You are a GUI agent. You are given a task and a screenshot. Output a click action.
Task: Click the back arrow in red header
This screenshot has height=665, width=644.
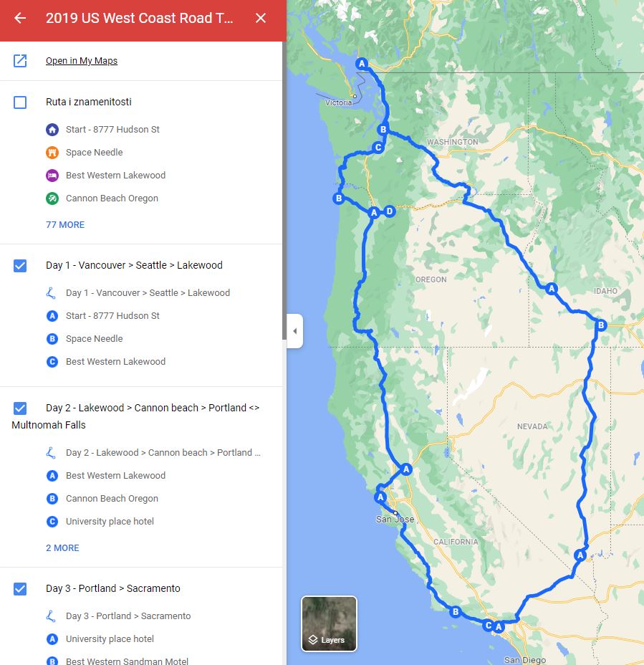(20, 18)
